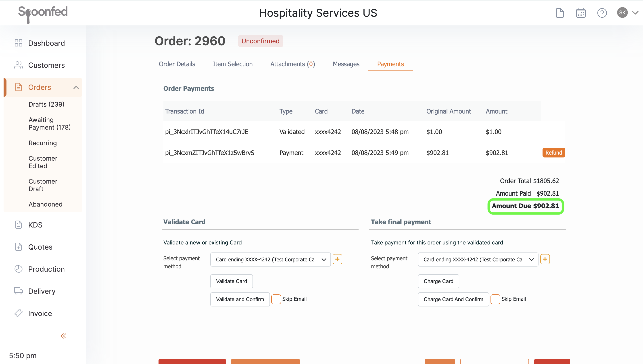Viewport: 643px width, 364px height.
Task: Click the Production pie chart icon
Action: (19, 269)
